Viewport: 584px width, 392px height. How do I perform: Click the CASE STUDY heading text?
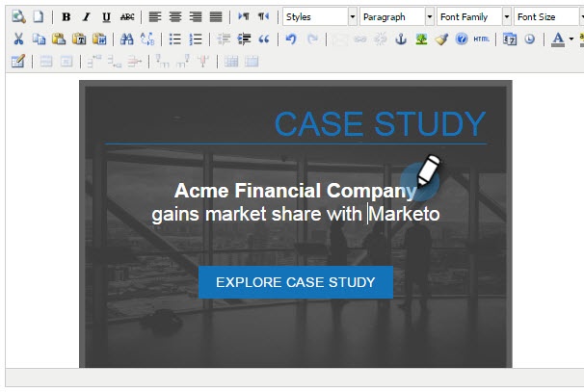click(381, 124)
